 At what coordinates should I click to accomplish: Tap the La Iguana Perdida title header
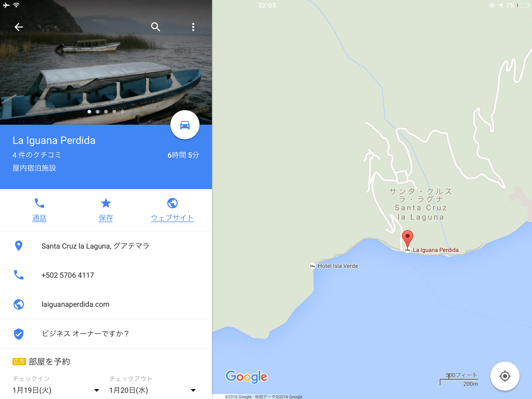point(54,140)
